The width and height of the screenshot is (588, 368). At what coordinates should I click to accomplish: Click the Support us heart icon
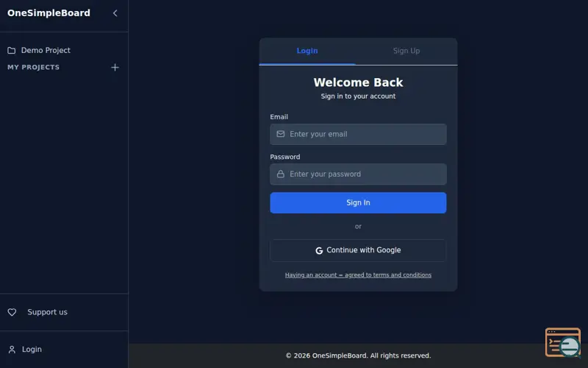[12, 312]
